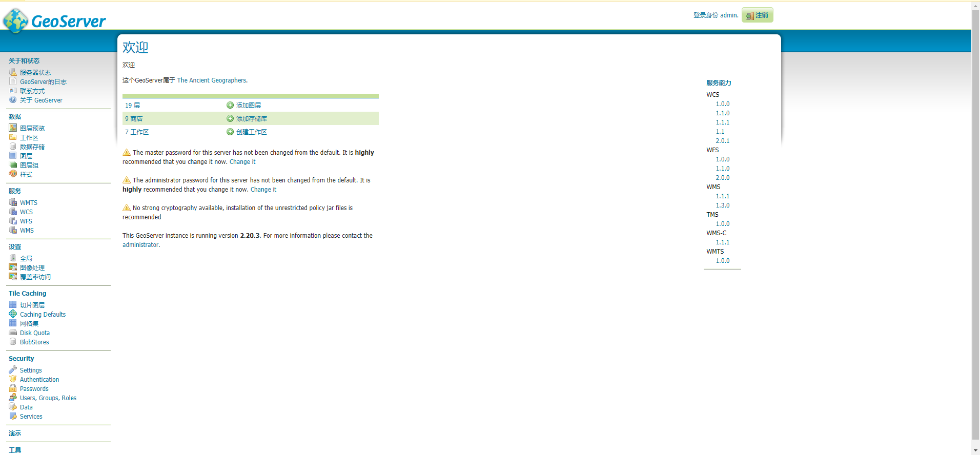Open WFS version 1.1.0 capabilities
Image resolution: width=980 pixels, height=455 pixels.
(723, 169)
